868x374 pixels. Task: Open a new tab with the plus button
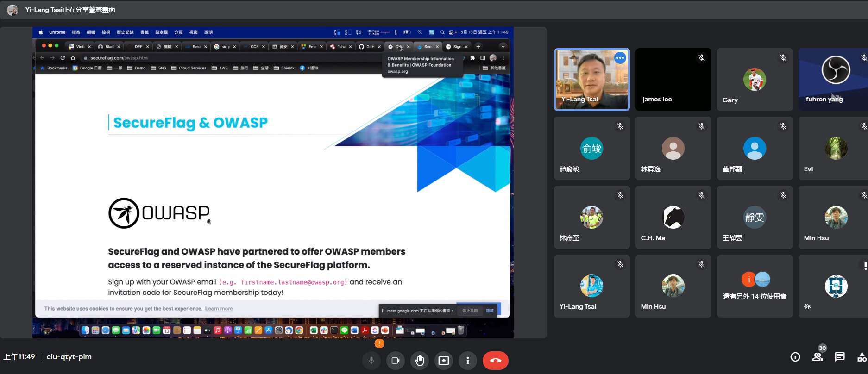[478, 46]
